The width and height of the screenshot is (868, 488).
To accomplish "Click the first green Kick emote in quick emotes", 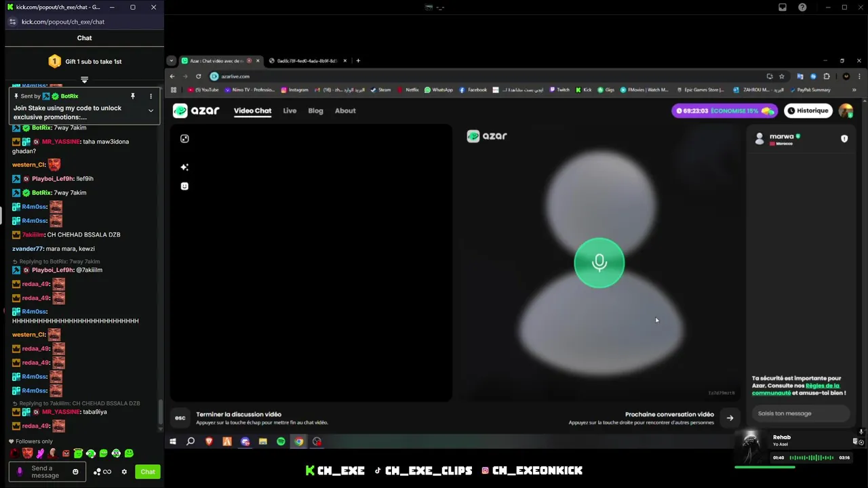I will click(x=78, y=453).
